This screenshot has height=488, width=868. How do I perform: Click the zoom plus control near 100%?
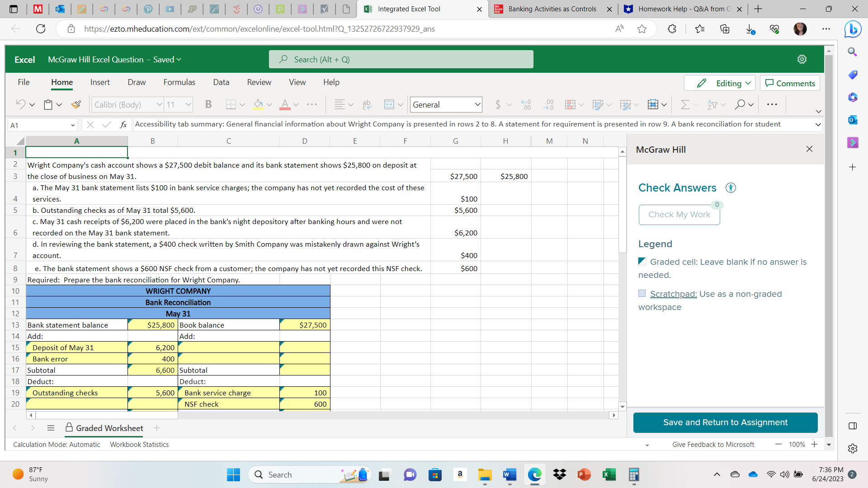point(815,444)
